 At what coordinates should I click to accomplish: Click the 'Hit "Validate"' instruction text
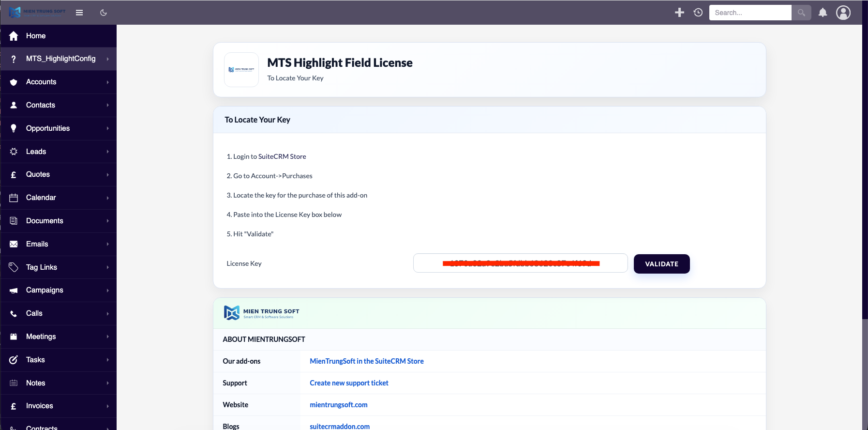tap(250, 234)
